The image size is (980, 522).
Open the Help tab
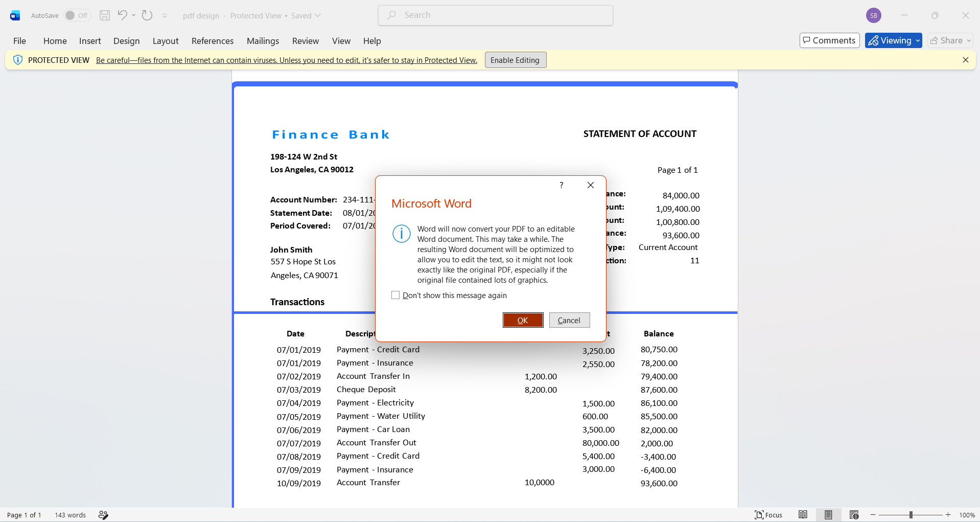click(372, 41)
